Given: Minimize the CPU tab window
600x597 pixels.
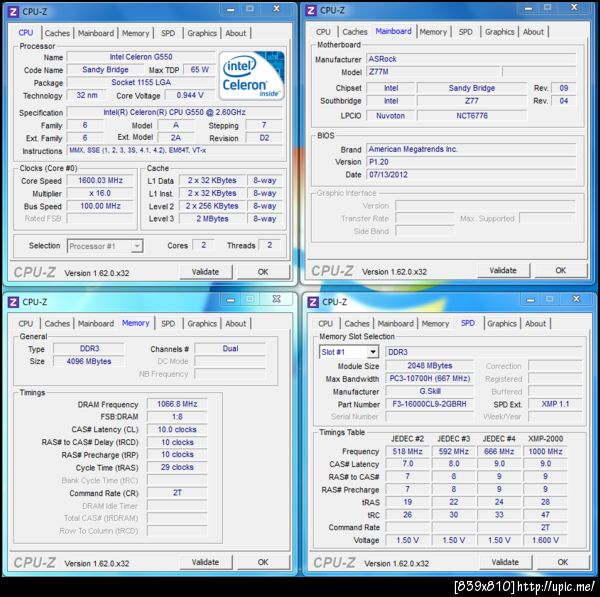Looking at the screenshot, I should click(x=231, y=9).
